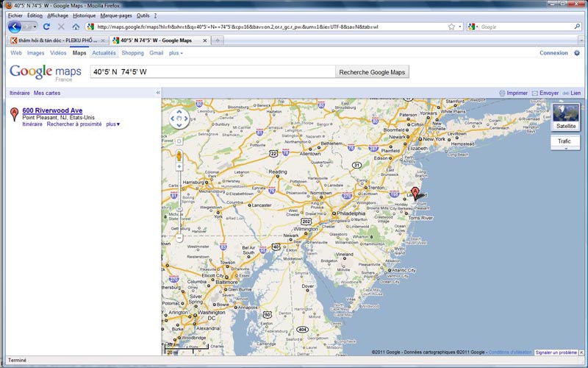Open the Fichier menu
The image size is (588, 368).
point(15,15)
